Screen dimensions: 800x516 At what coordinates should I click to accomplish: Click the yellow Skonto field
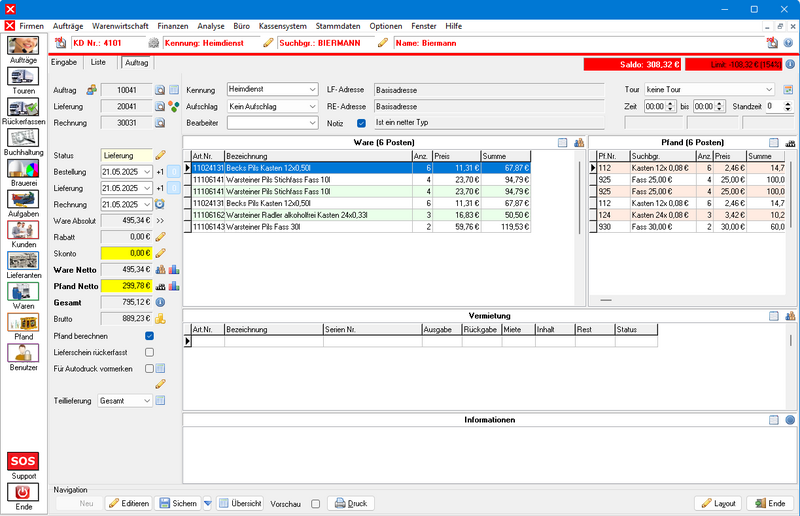coord(126,253)
